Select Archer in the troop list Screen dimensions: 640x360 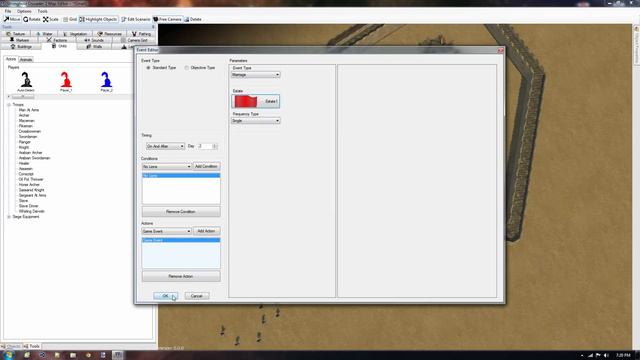pyautogui.click(x=24, y=116)
